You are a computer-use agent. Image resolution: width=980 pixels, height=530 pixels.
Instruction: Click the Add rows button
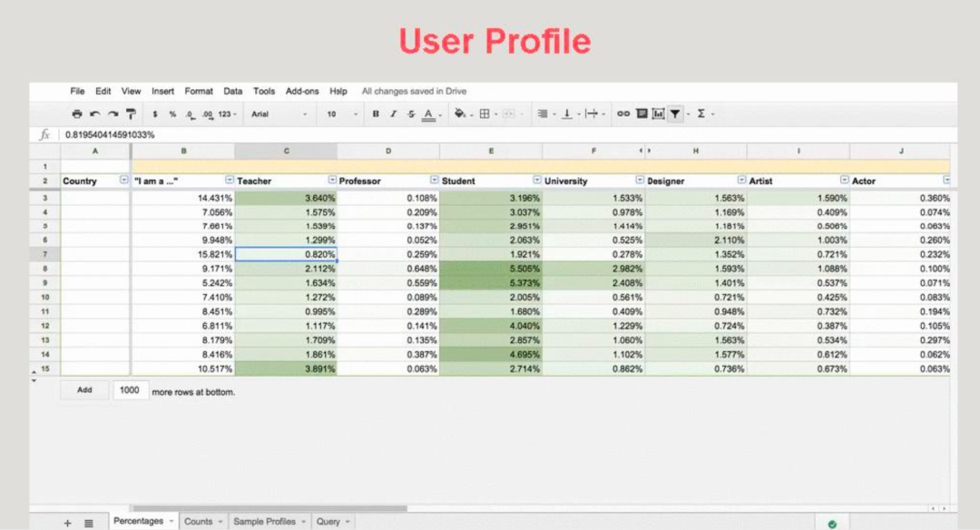[x=84, y=390]
